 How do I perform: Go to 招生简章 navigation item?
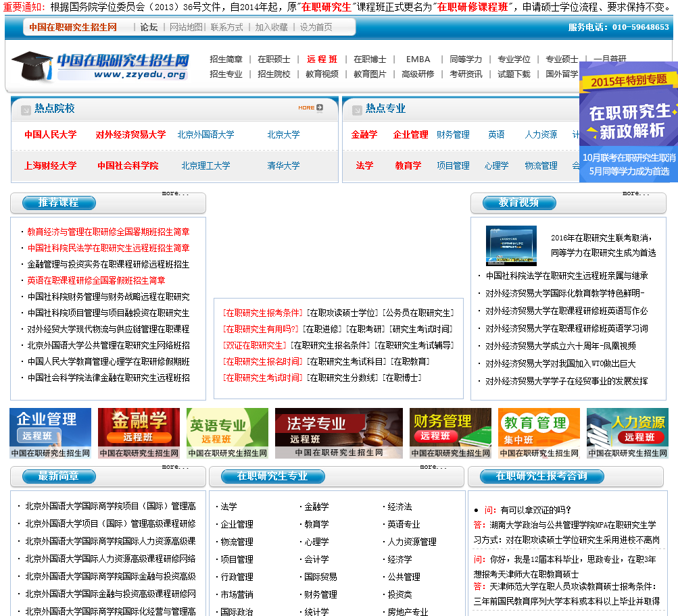(226, 59)
